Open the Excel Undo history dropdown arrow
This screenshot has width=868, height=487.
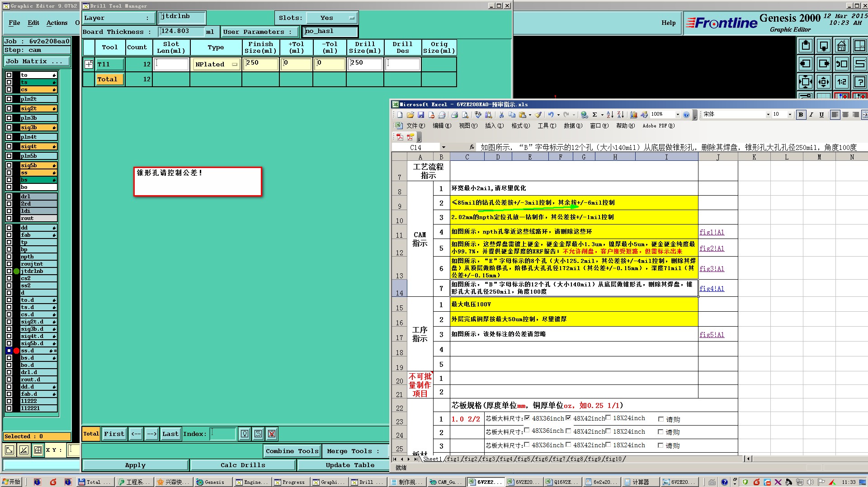(558, 115)
